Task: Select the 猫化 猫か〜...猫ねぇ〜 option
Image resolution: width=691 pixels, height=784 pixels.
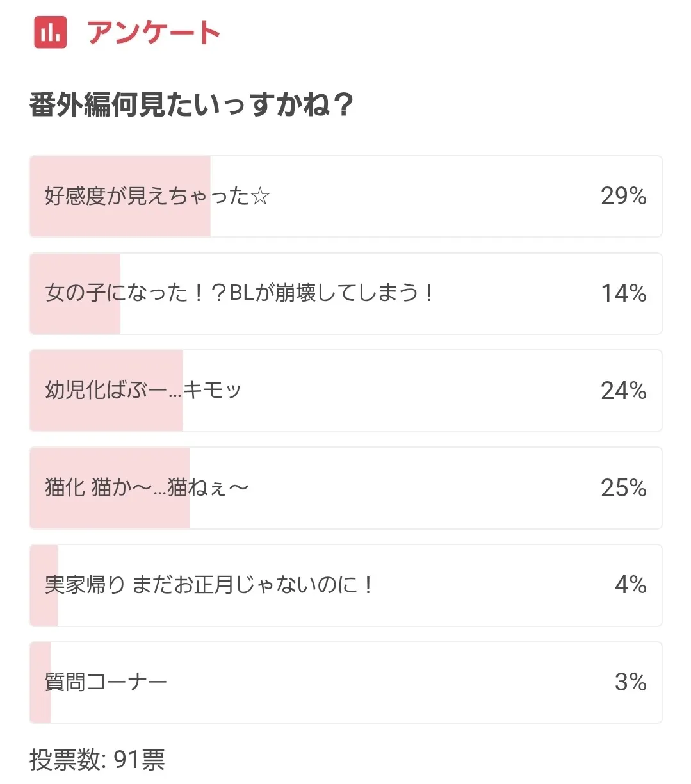Action: [147, 488]
